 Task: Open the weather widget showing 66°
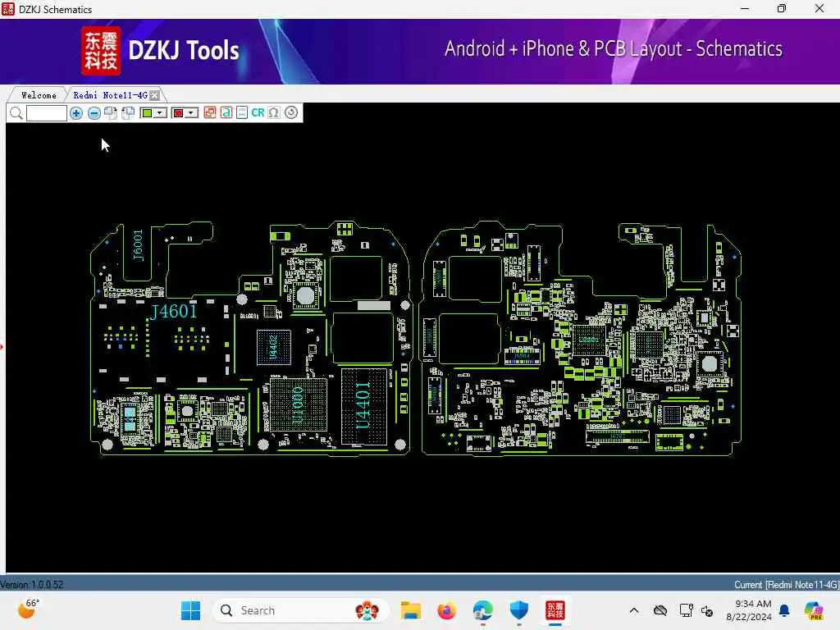(28, 609)
